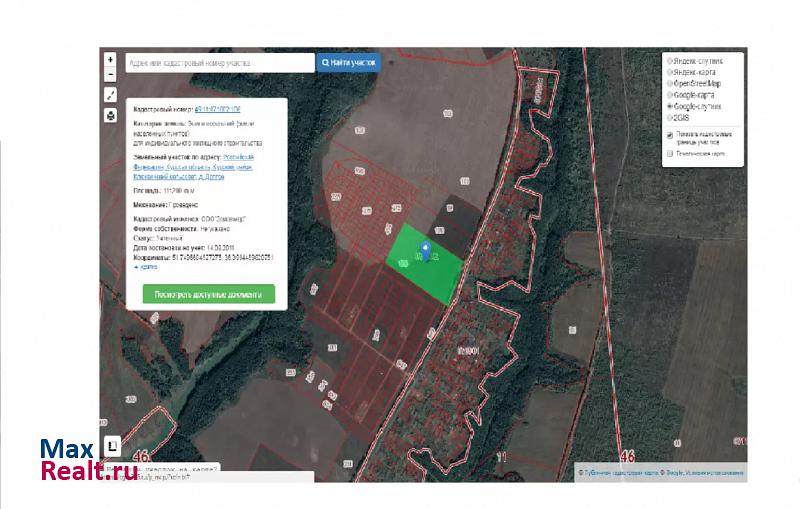Zoom out with the minus button
Screen dimensions: 800x509
tap(111, 73)
